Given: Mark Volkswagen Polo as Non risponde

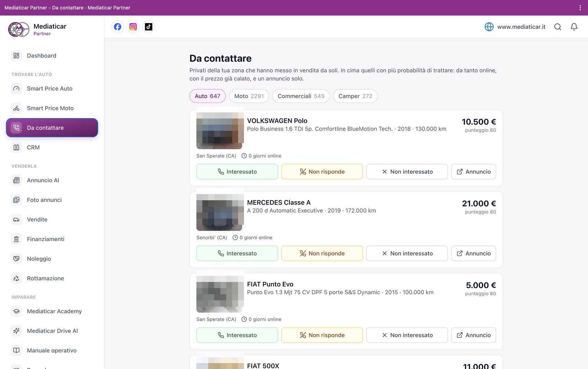Looking at the screenshot, I should point(322,172).
